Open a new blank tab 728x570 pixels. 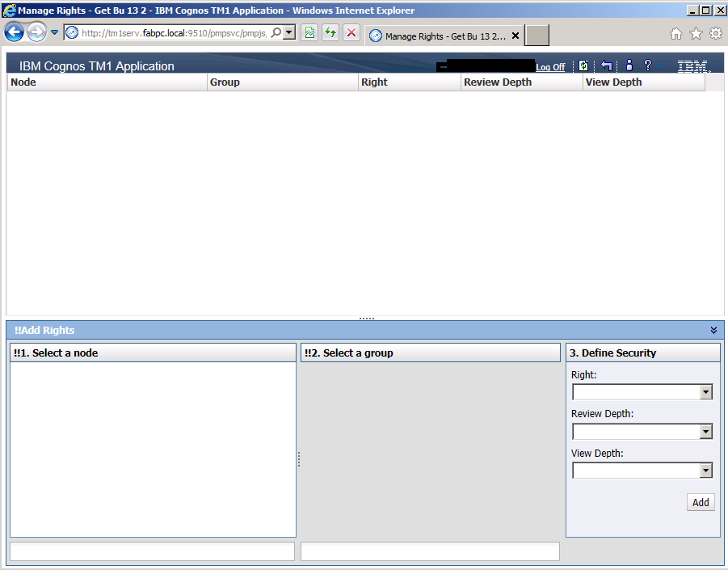(x=537, y=36)
